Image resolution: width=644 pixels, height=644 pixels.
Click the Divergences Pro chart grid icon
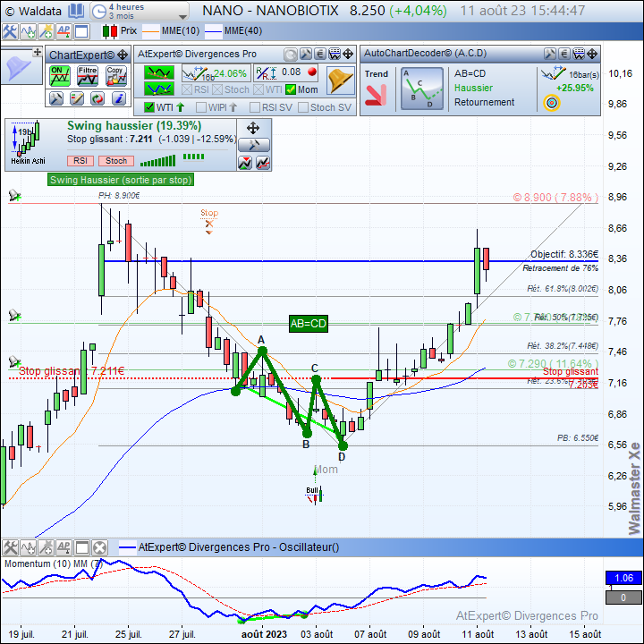335,54
